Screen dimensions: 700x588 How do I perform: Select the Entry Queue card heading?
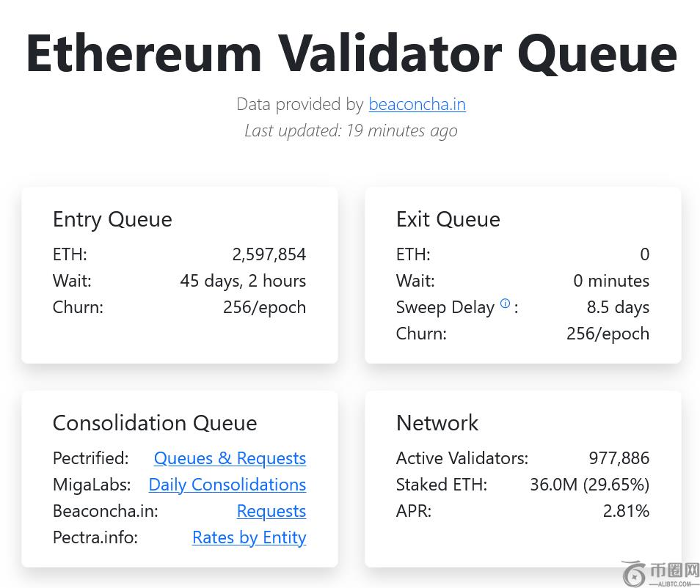coord(112,219)
